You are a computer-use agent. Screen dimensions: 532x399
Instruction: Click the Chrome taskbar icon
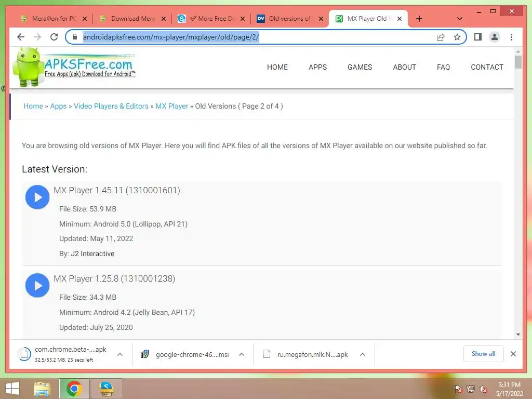[74, 389]
